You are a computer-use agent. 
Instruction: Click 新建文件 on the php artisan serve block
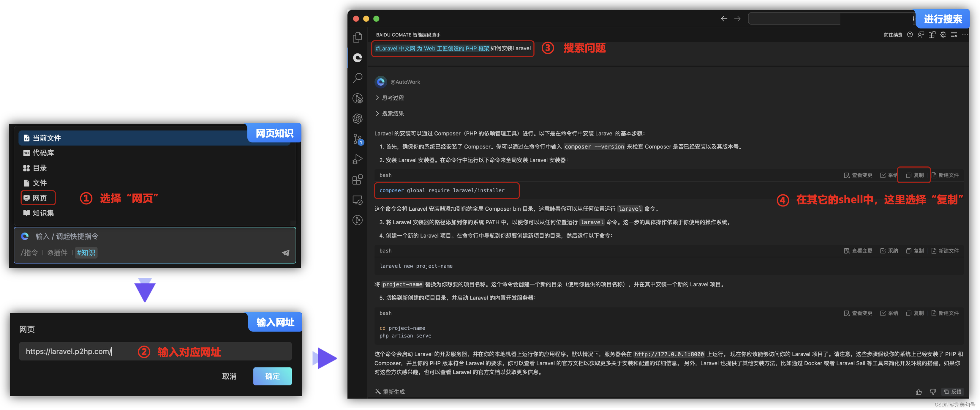[945, 313]
